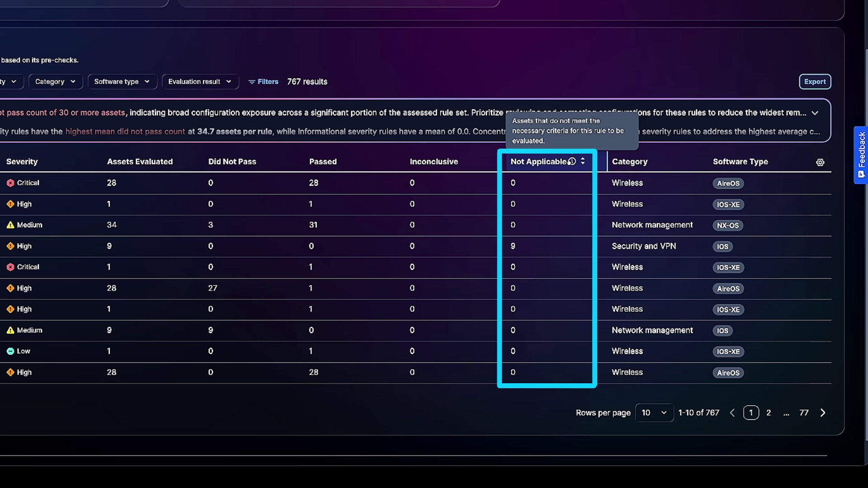Click the Did Not Pass value 27

pos(212,288)
